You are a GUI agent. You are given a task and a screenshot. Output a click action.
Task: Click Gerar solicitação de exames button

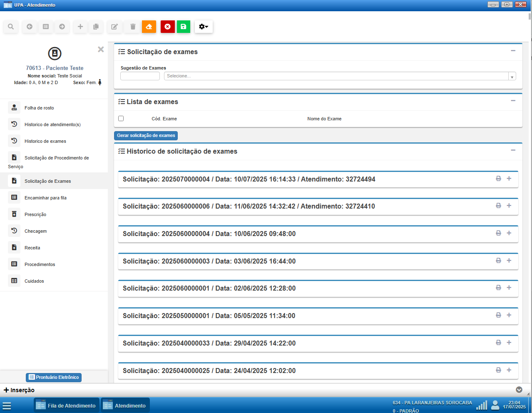click(146, 136)
